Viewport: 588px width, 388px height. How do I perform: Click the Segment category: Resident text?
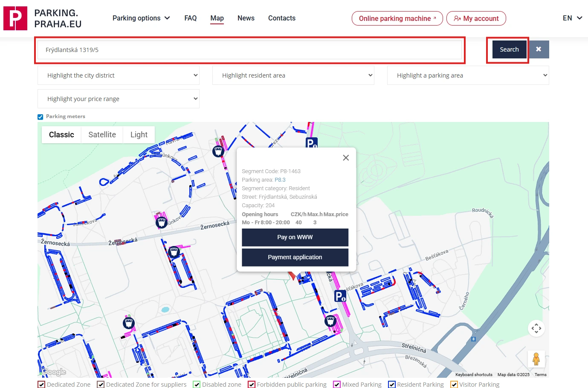276,188
